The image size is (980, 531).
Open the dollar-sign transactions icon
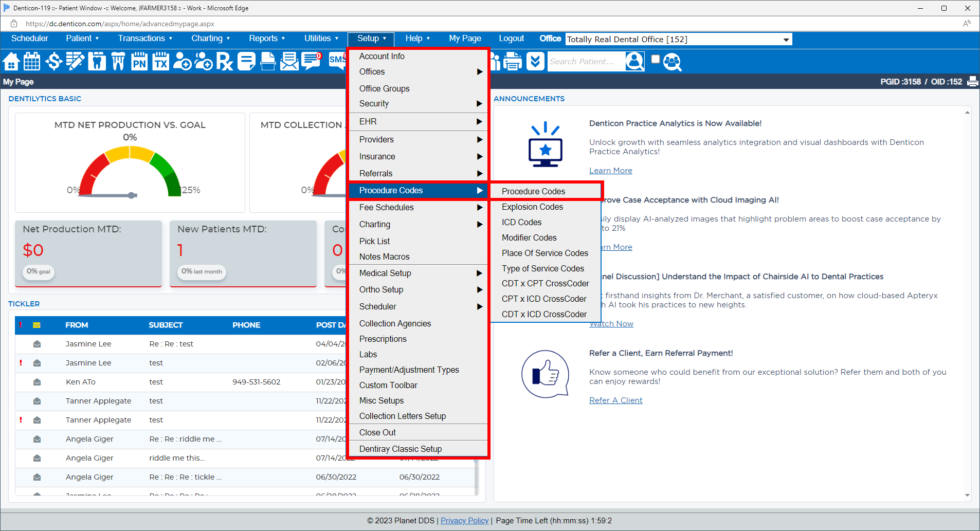click(53, 61)
